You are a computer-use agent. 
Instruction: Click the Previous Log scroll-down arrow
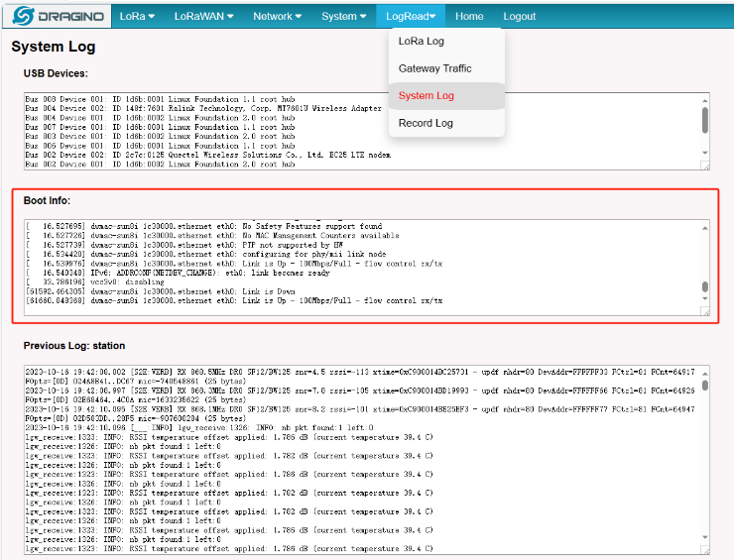705,537
